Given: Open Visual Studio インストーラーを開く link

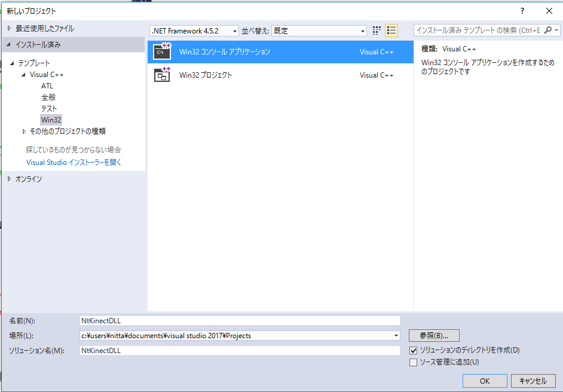Looking at the screenshot, I should (74, 163).
